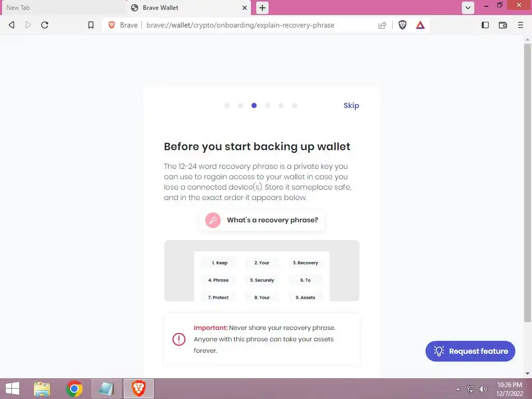Image resolution: width=532 pixels, height=399 pixels.
Task: Click the 'Before you start backing up wallet' heading
Action: (257, 147)
